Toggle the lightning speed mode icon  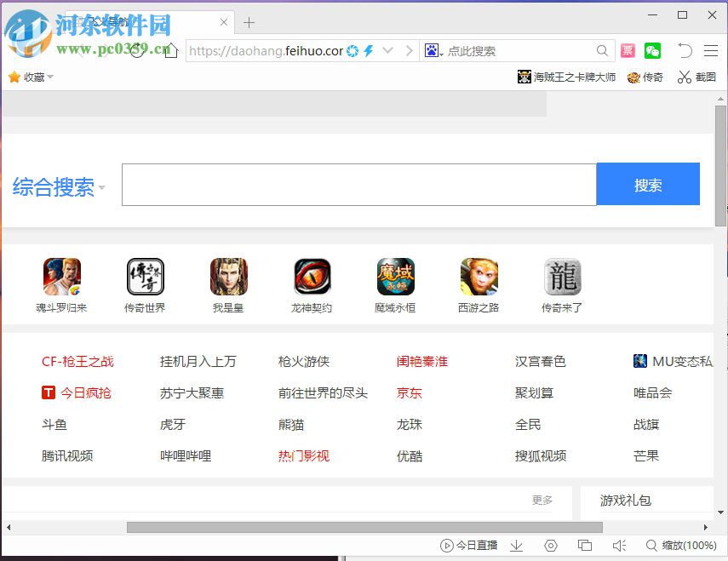(369, 51)
